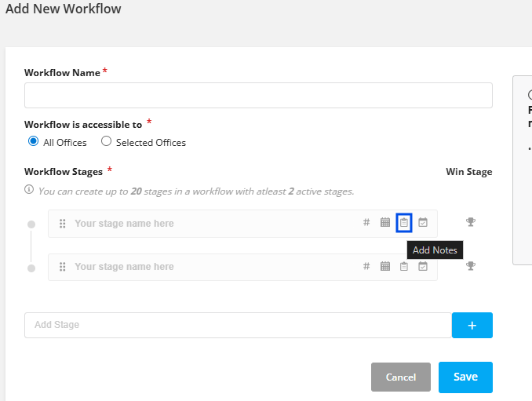The width and height of the screenshot is (532, 401).
Task: Click the Add Stage input box
Action: coord(238,325)
